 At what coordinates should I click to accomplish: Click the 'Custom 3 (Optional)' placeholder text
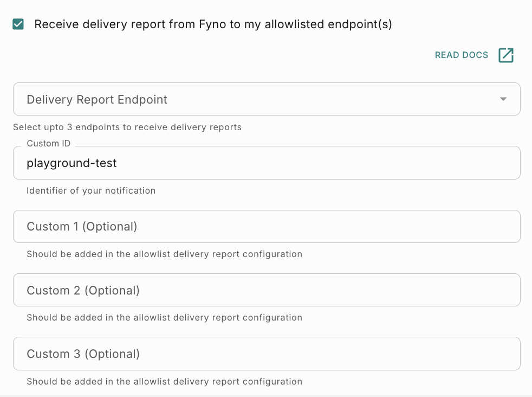coord(83,354)
